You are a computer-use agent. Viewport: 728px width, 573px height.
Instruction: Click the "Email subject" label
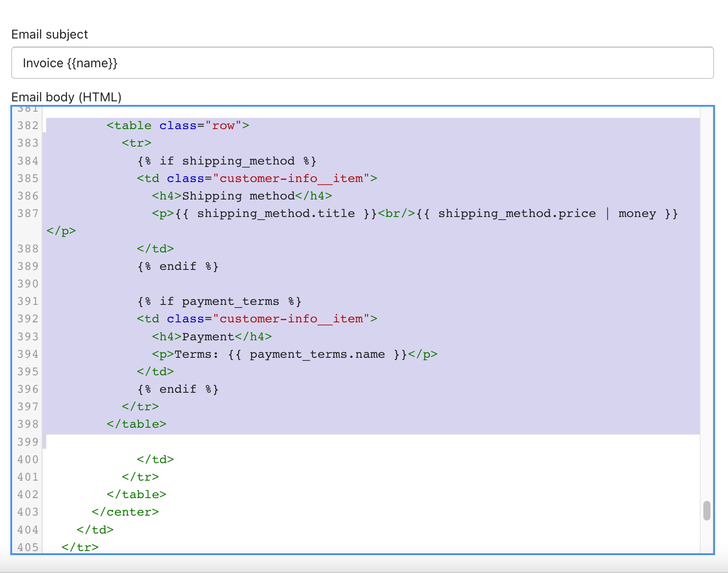pos(50,35)
